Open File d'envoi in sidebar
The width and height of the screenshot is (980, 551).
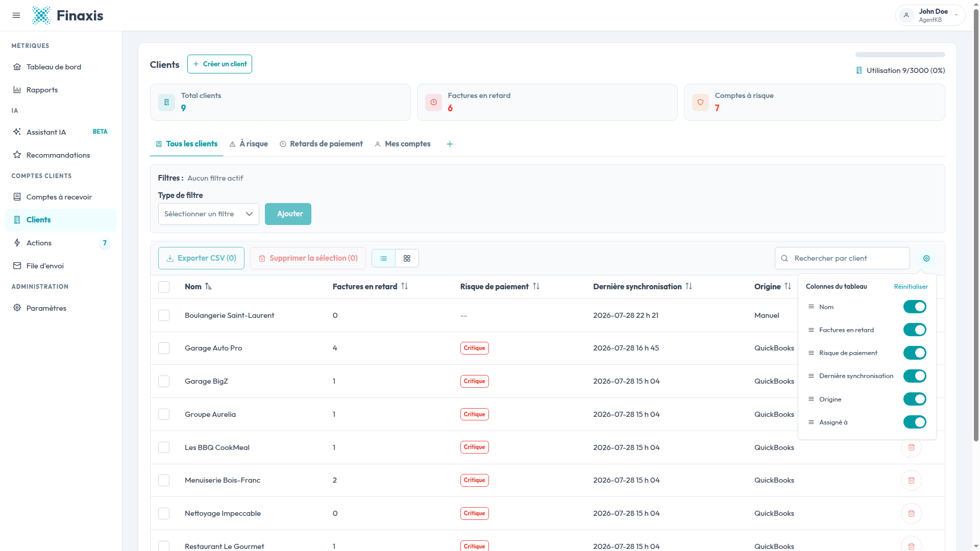pos(61,266)
